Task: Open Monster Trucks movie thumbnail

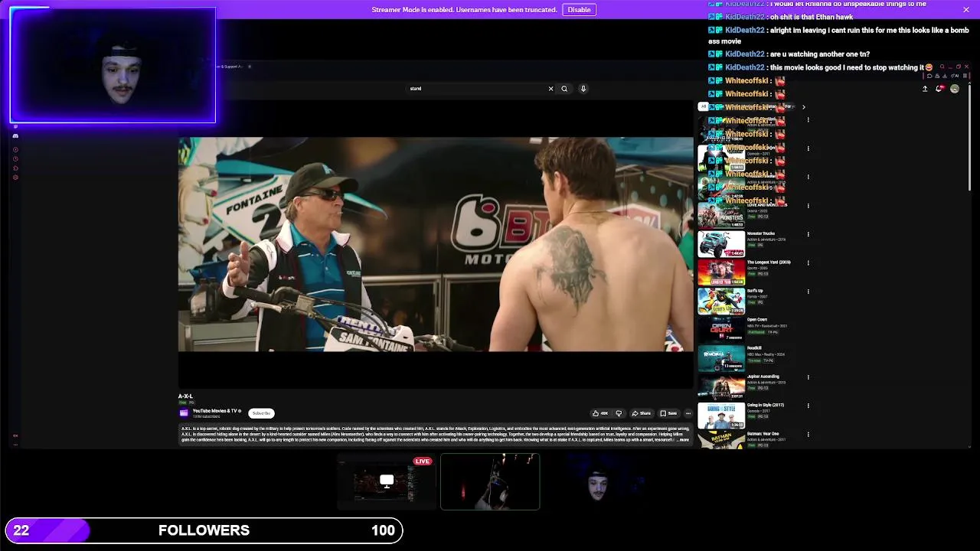Action: coord(720,244)
